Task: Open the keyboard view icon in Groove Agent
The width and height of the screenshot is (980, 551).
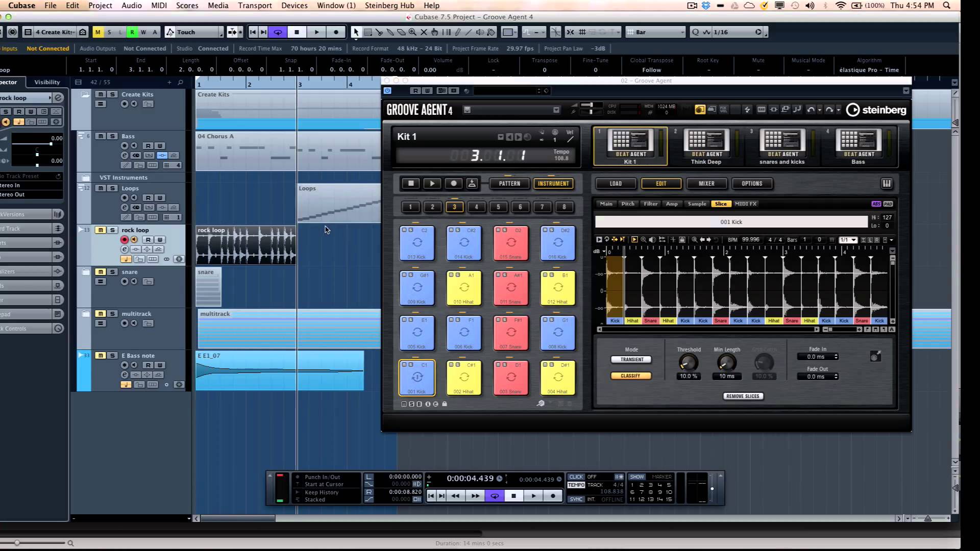Action: click(x=887, y=184)
